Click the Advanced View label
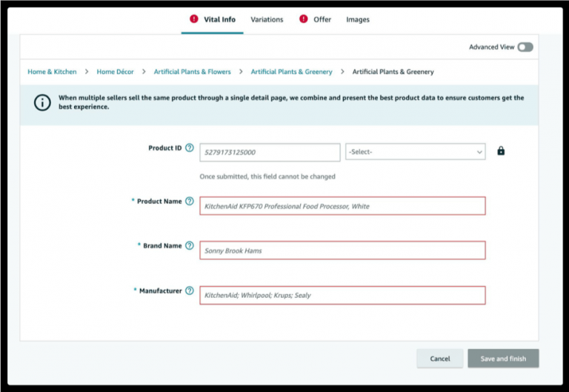Image resolution: width=569 pixels, height=392 pixels. 492,47
